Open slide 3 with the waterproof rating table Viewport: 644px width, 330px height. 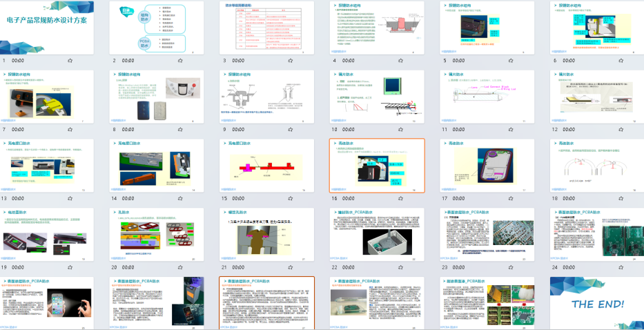(266, 28)
